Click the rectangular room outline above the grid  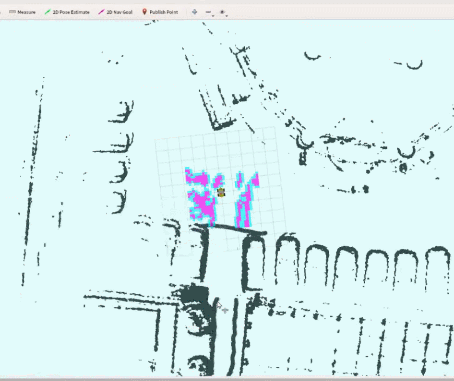(218, 107)
